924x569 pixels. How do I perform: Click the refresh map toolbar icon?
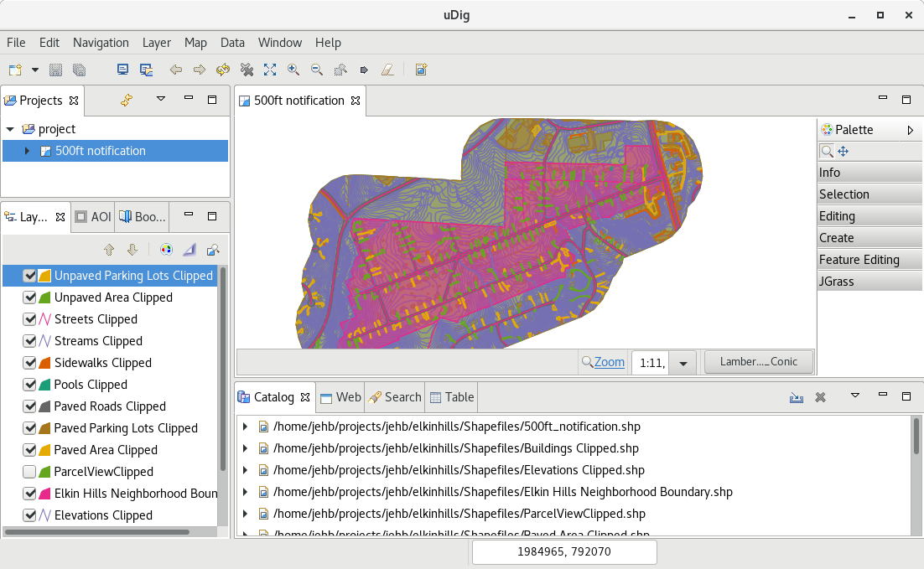(223, 70)
